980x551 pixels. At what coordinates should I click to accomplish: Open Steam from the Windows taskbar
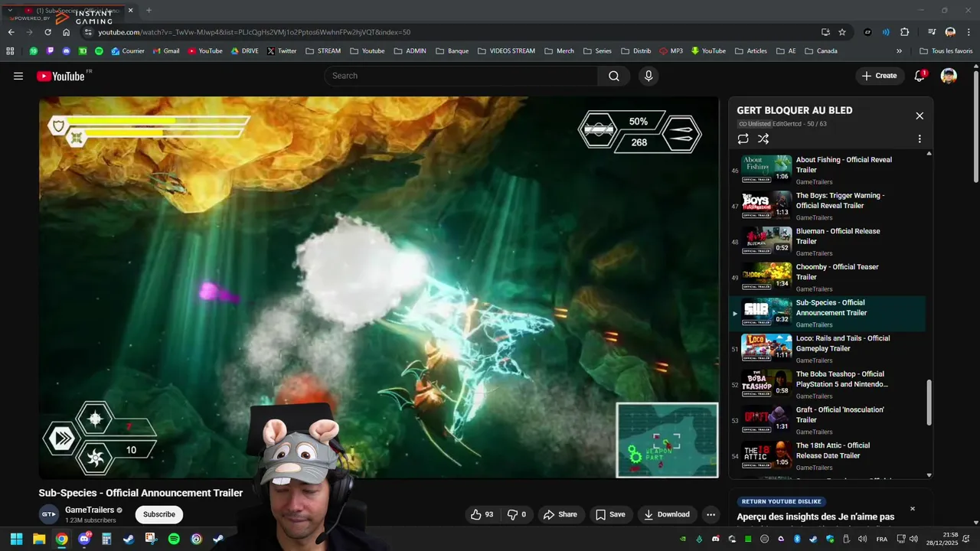pos(129,539)
